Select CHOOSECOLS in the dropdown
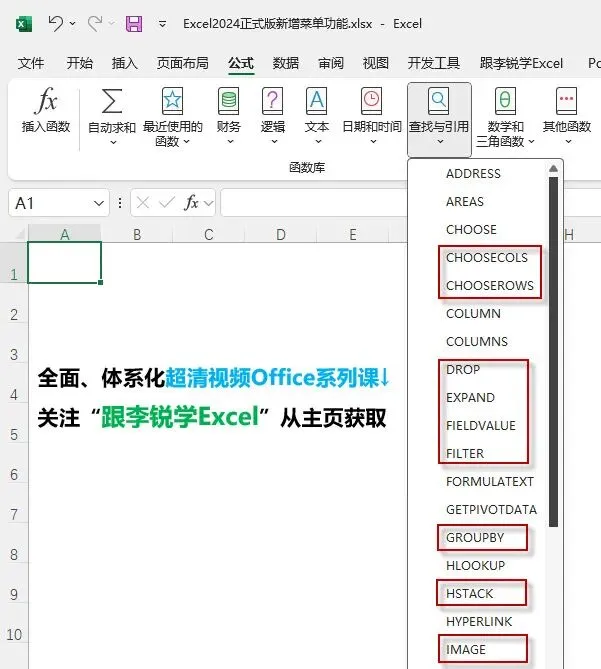 coord(487,258)
